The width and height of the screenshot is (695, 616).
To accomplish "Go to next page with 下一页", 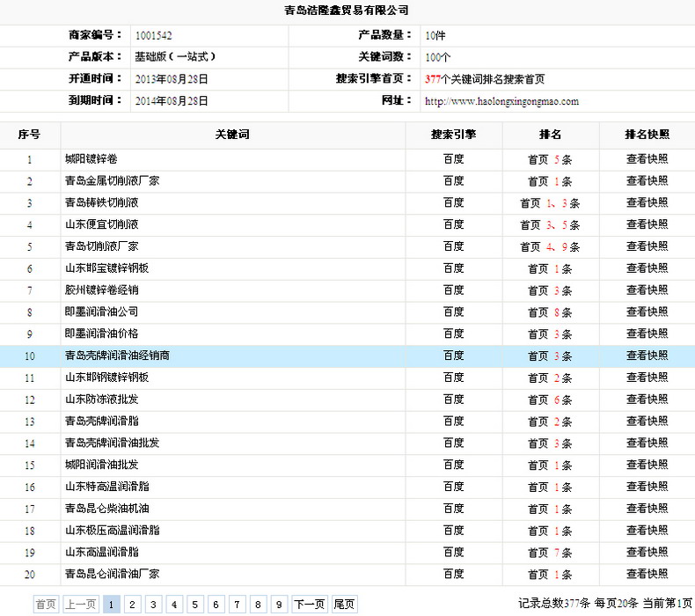I will (310, 605).
